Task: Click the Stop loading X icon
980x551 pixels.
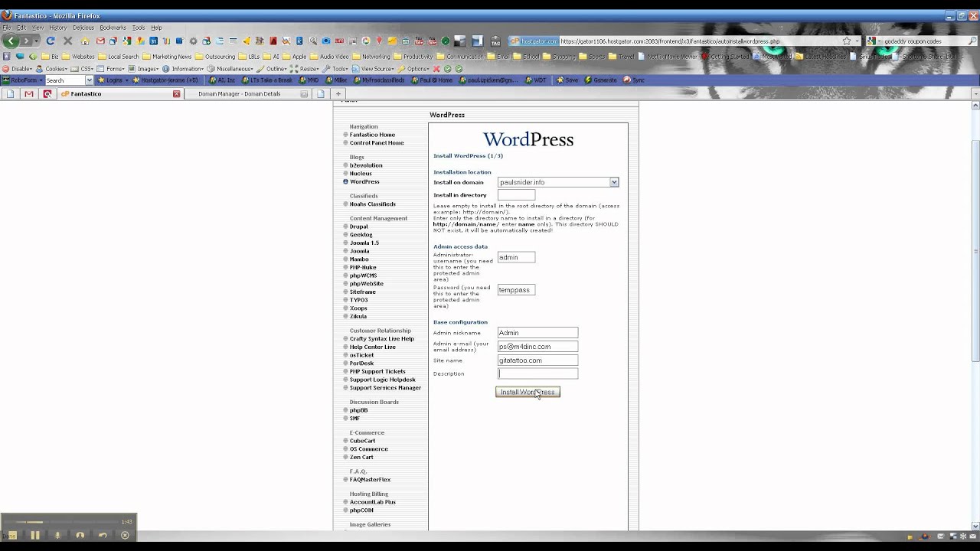Action: point(67,41)
